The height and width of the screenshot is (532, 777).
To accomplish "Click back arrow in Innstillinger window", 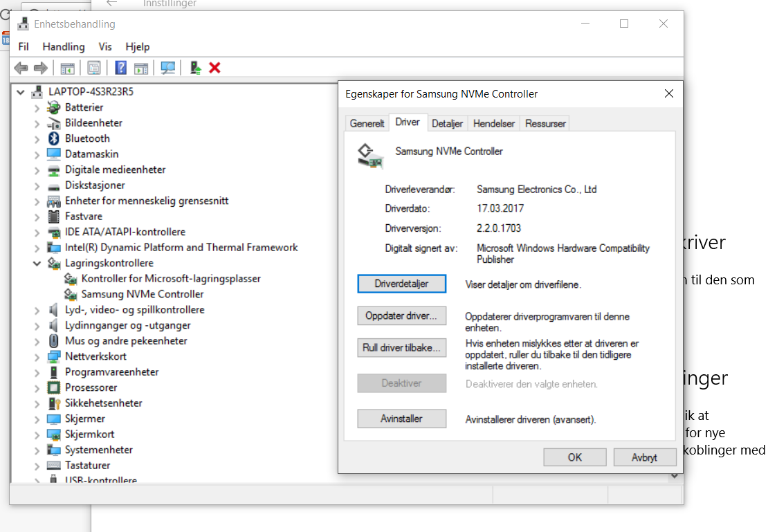I will 112,3.
